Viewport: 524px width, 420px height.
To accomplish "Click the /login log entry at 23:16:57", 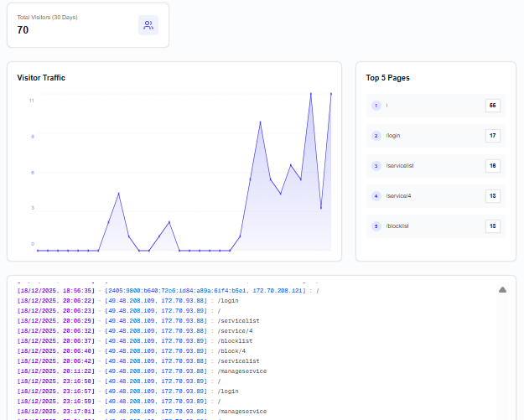I will pyautogui.click(x=128, y=391).
